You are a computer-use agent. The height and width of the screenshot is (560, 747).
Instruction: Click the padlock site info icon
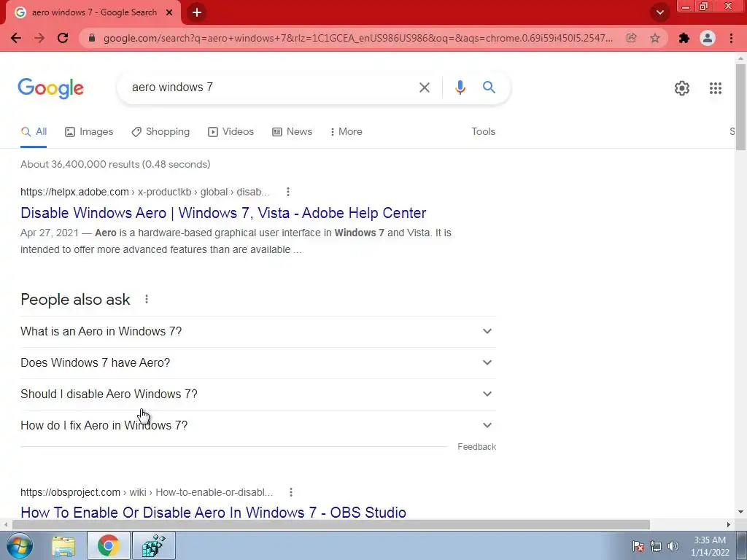tap(92, 38)
